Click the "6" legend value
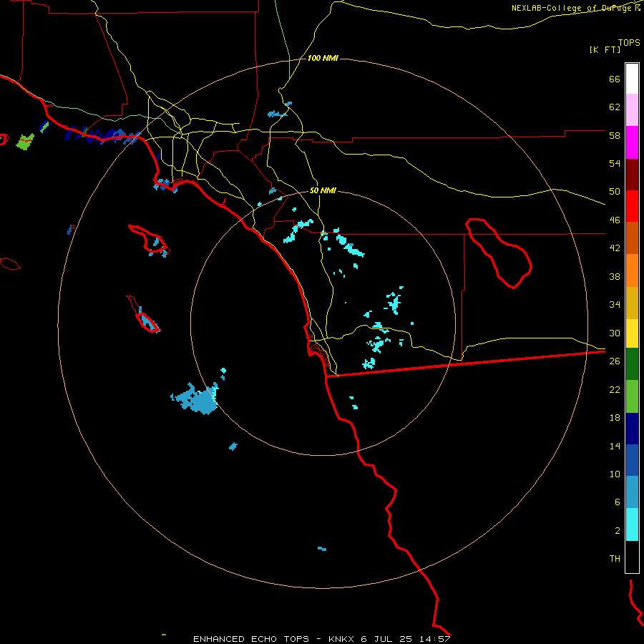Viewport: 644px width, 644px height. pyautogui.click(x=618, y=502)
